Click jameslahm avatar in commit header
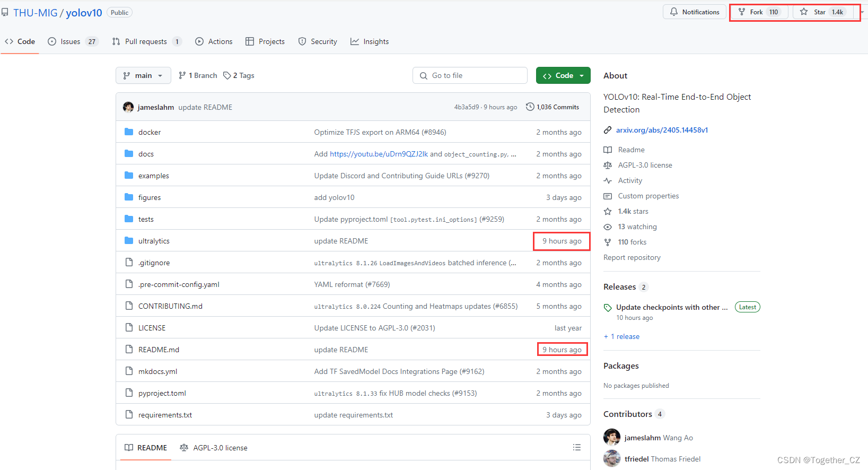This screenshot has width=868, height=470. pyautogui.click(x=128, y=107)
